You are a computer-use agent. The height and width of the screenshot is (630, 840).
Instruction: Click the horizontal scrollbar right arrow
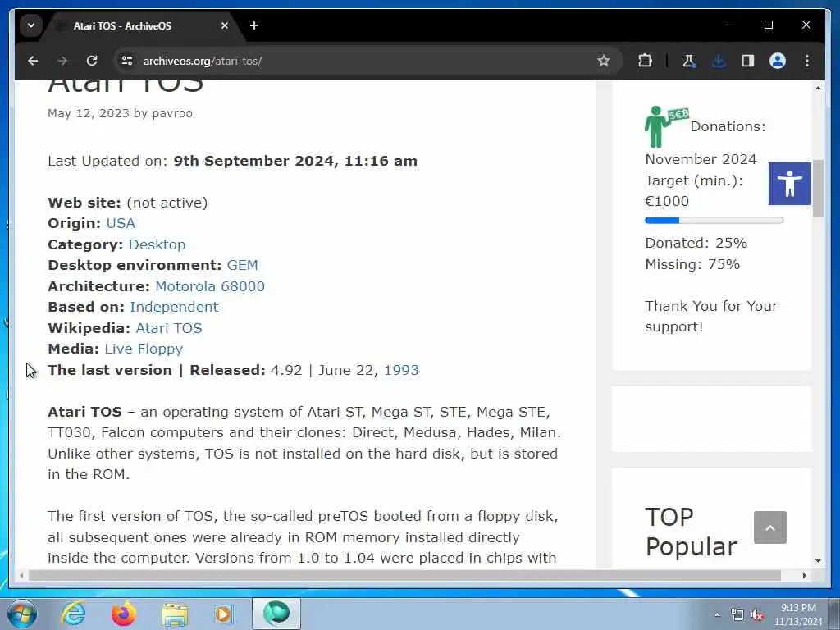(x=804, y=575)
